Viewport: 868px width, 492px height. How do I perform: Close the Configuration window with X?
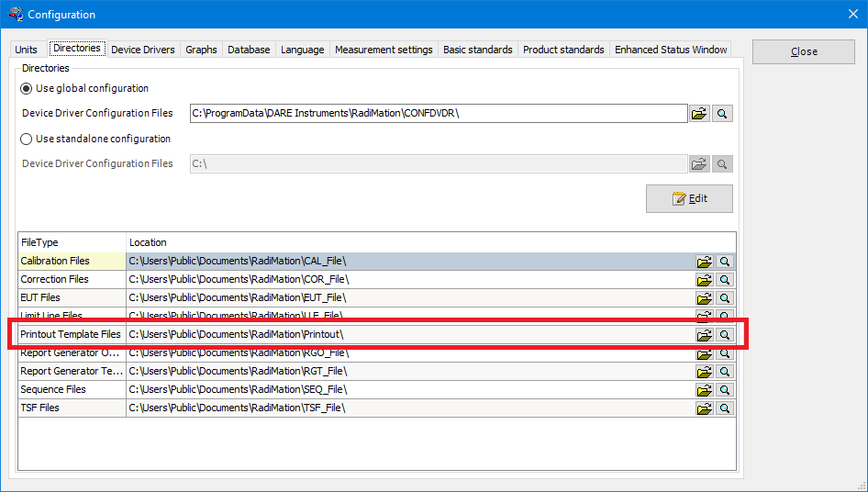click(853, 14)
